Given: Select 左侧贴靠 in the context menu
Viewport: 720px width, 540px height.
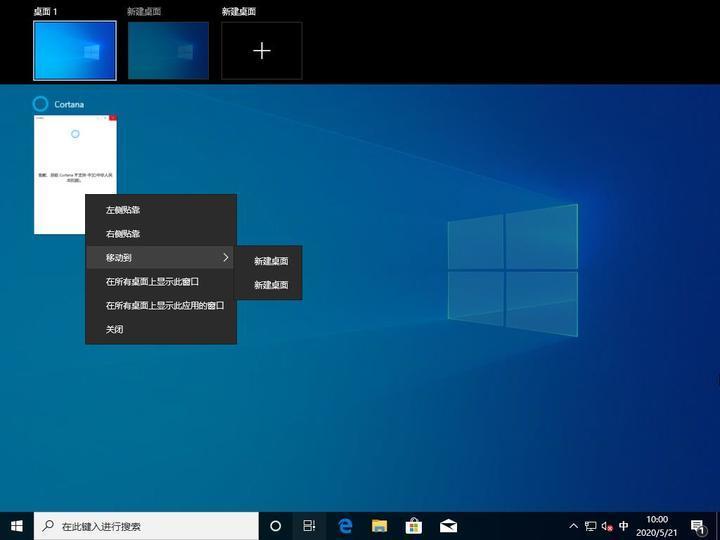Looking at the screenshot, I should 160,210.
